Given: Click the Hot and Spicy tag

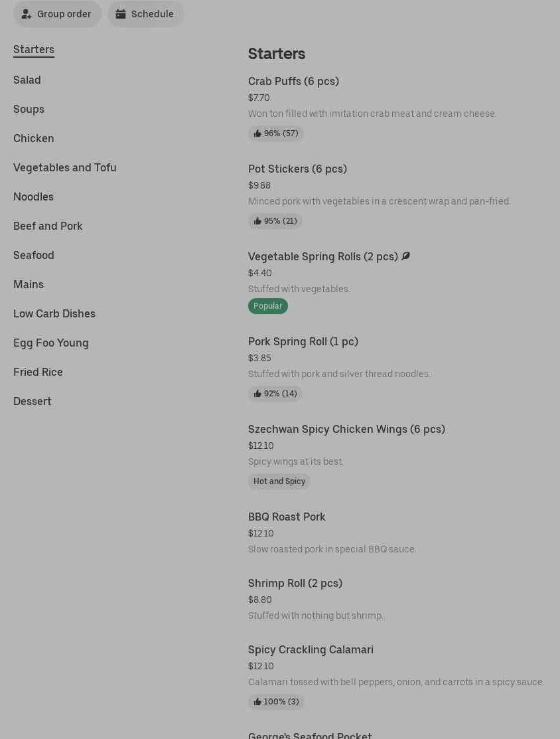Looking at the screenshot, I should (x=279, y=481).
